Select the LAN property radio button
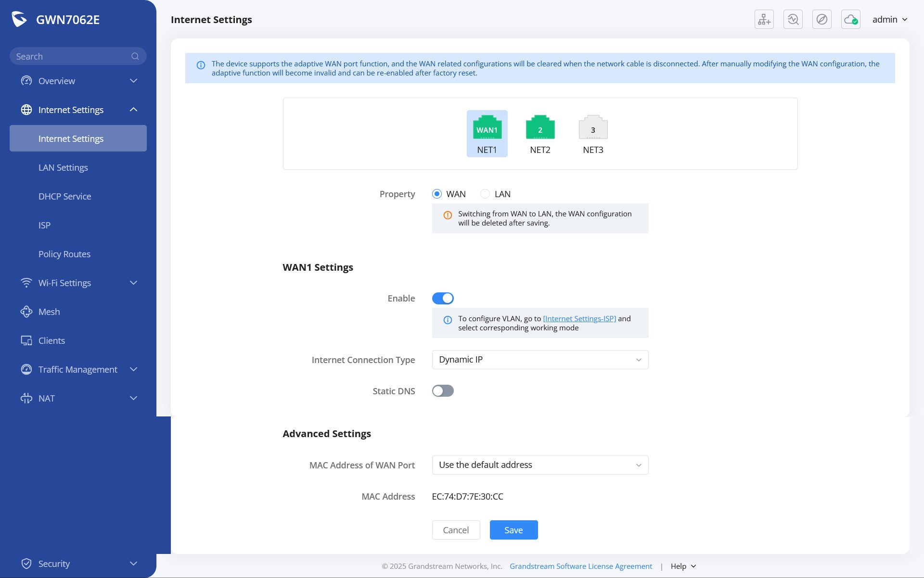Viewport: 924px width, 578px height. [485, 194]
